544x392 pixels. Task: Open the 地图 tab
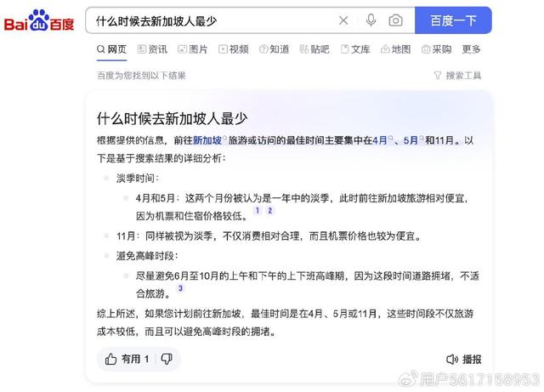(396, 49)
